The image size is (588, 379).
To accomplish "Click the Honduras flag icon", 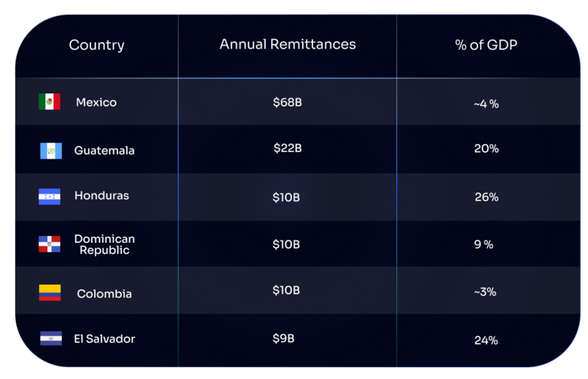I will 49,197.
